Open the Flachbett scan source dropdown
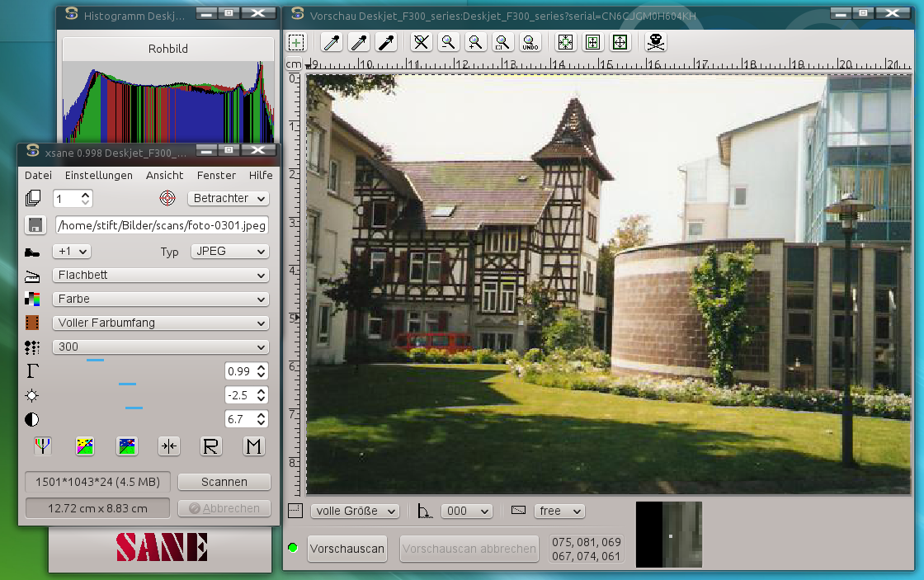 161,275
